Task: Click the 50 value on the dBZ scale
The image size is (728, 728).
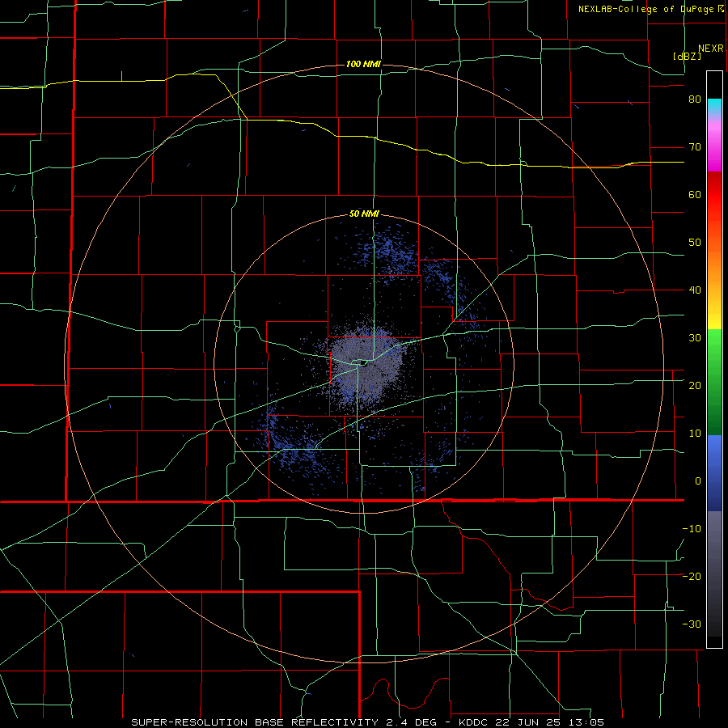Action: [695, 243]
